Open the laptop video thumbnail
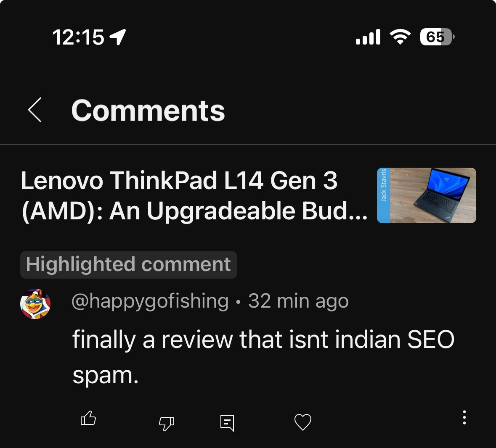The width and height of the screenshot is (496, 448). tap(427, 195)
